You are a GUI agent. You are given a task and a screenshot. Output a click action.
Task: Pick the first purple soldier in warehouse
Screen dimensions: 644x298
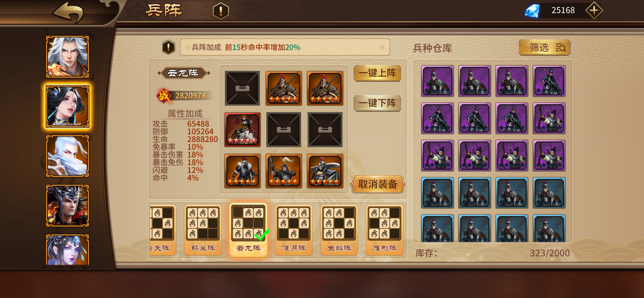(x=437, y=81)
